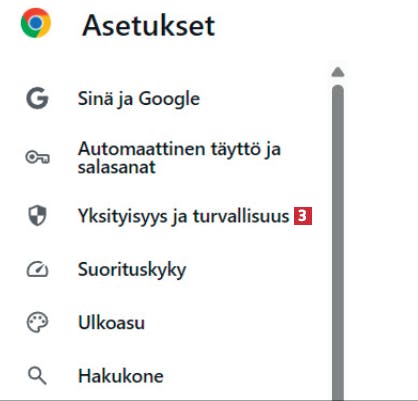The height and width of the screenshot is (401, 418).
Task: Click the palette icon for Ulkoasu
Action: coord(37,322)
